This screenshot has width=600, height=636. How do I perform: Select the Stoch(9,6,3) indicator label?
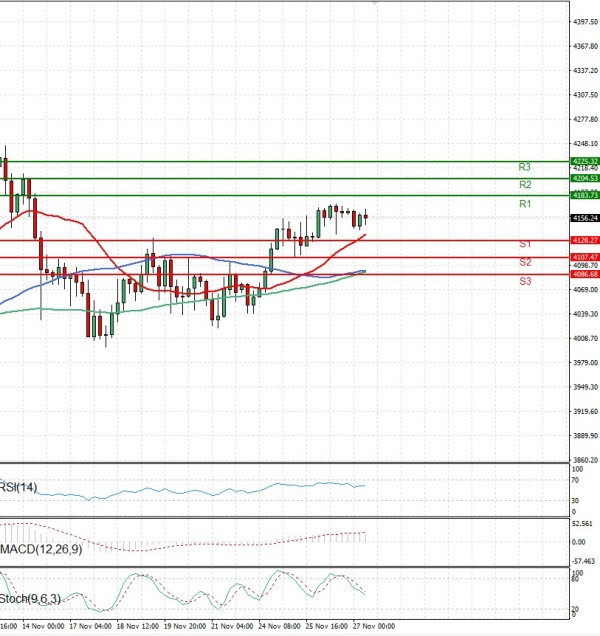[x=32, y=599]
